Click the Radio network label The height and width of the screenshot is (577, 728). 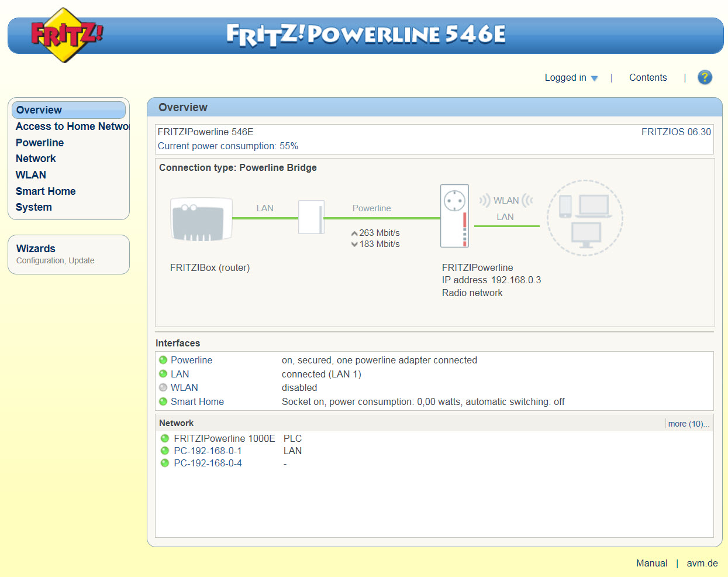[472, 293]
